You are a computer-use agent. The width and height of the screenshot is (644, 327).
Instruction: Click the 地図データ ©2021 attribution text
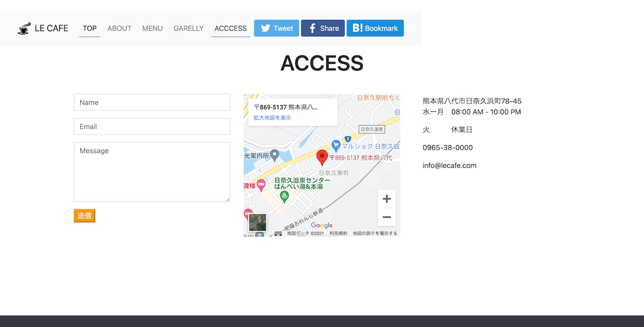[x=306, y=233]
